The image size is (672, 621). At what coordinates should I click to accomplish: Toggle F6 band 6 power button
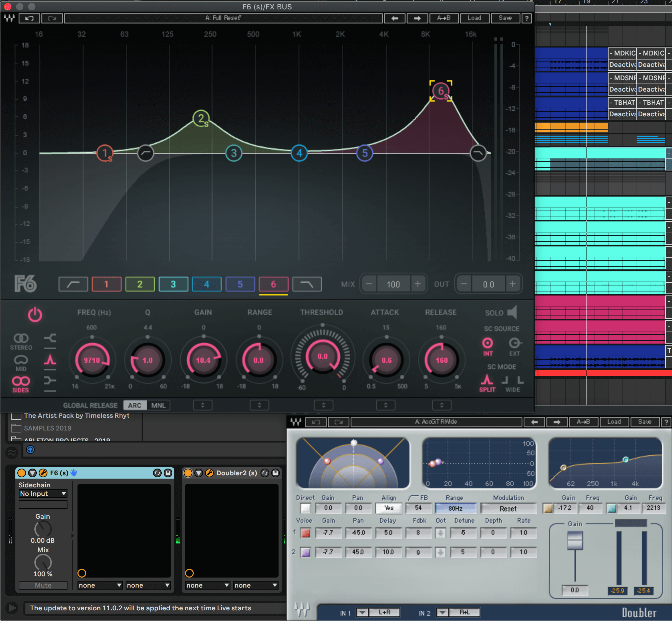pos(35,315)
